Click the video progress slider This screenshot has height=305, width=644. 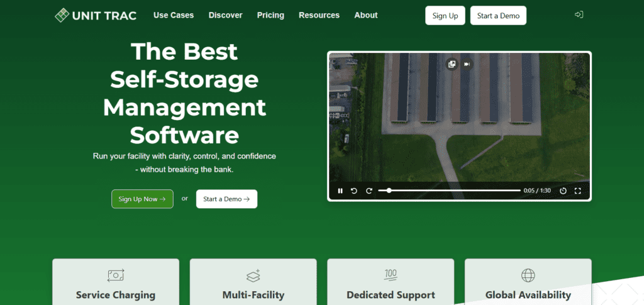tap(449, 191)
